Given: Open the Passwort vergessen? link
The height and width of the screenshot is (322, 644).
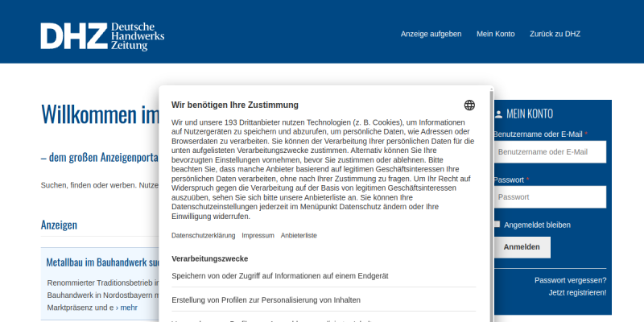Looking at the screenshot, I should (x=570, y=280).
